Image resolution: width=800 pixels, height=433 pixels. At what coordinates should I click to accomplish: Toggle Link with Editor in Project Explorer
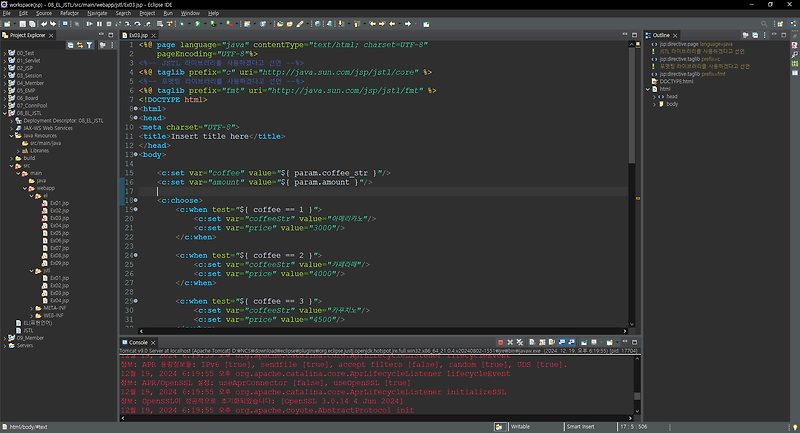coord(81,45)
